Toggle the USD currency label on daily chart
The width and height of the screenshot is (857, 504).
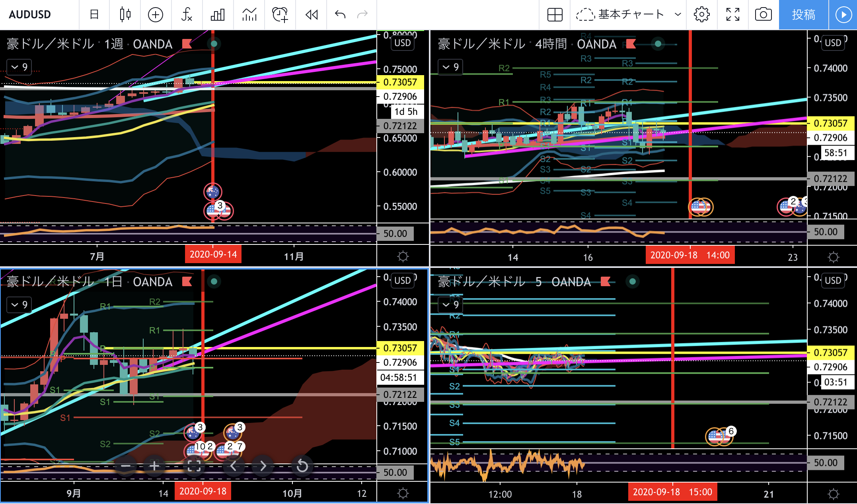(402, 281)
